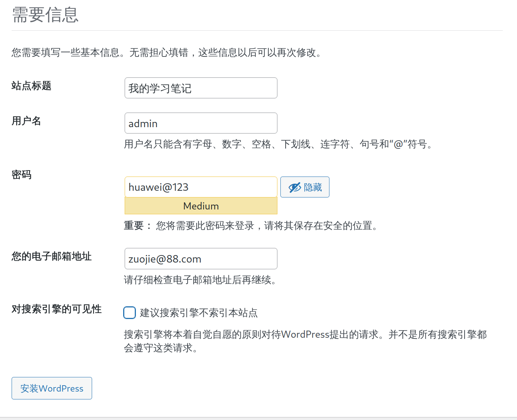The image size is (517, 420).
Task: Click the 对搜索引擎的可见性 row label
Action: coord(57,309)
